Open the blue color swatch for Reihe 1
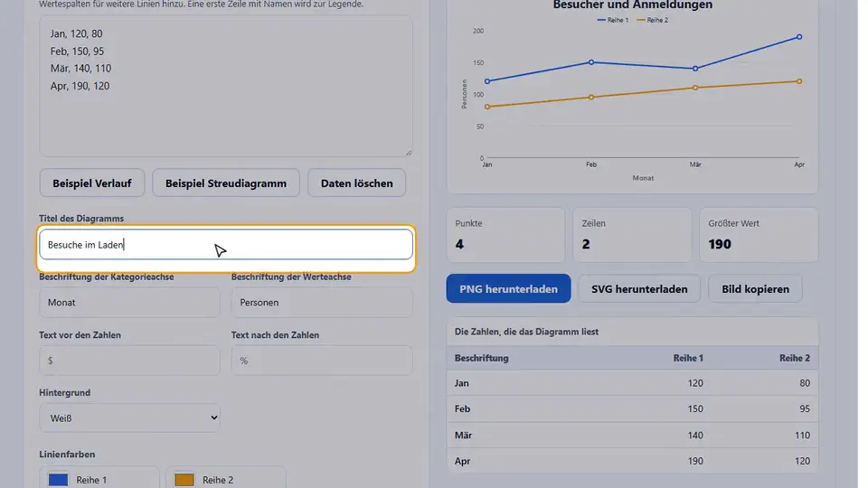The width and height of the screenshot is (868, 488). pyautogui.click(x=58, y=480)
